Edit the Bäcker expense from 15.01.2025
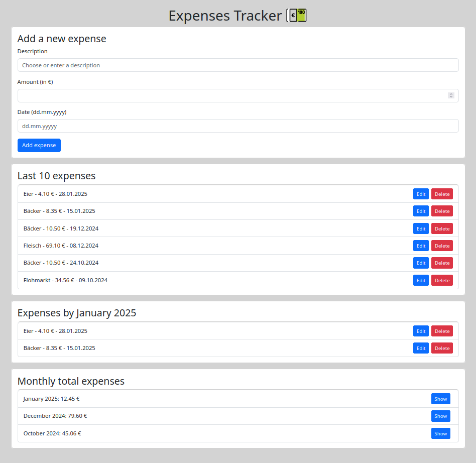The height and width of the screenshot is (463, 476). click(x=421, y=211)
